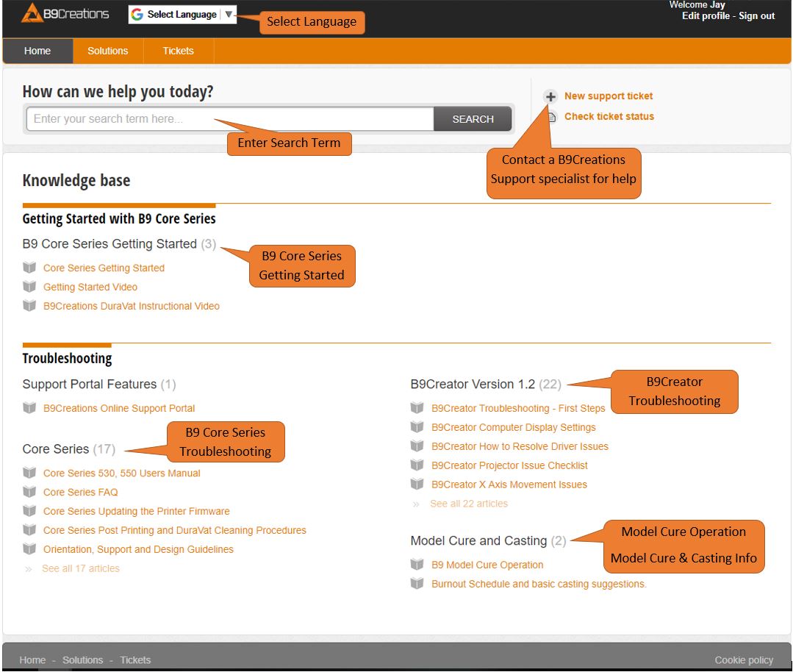Open Burnout Schedule and basic casting suggestions

pos(539,584)
